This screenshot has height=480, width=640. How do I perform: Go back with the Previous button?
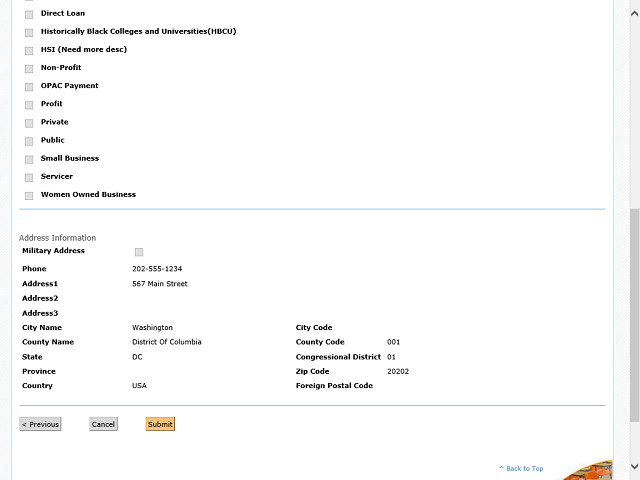point(40,424)
